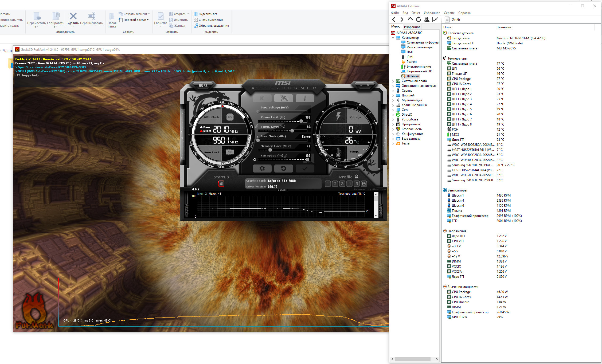
Task: Click the AIDA64 Forward navigation arrow
Action: click(x=402, y=19)
